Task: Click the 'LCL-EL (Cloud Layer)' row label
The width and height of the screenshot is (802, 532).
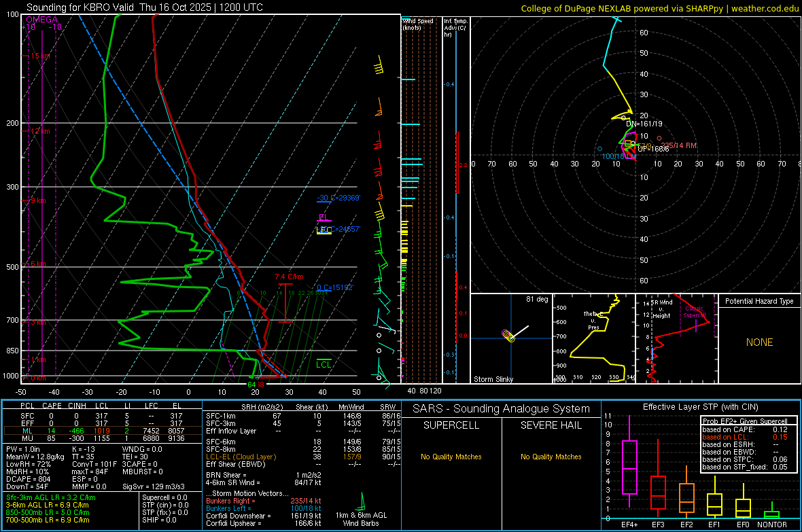Action: [241, 457]
